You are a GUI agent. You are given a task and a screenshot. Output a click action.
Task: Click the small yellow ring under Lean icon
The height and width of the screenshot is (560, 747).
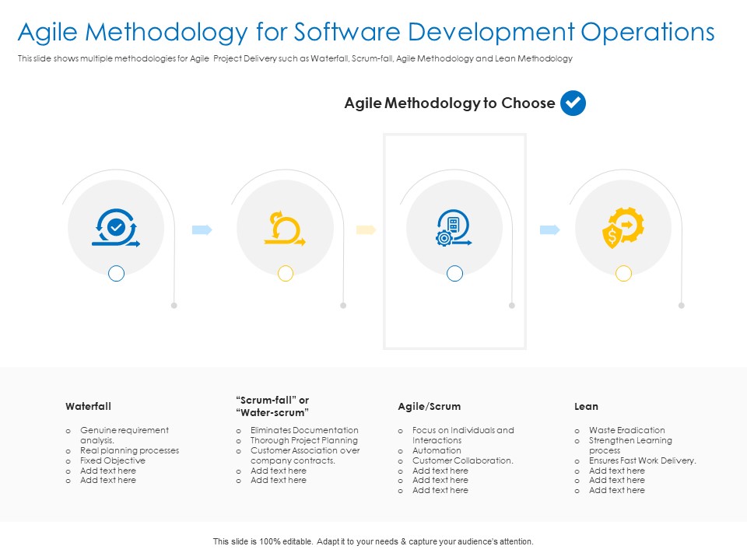click(x=623, y=273)
